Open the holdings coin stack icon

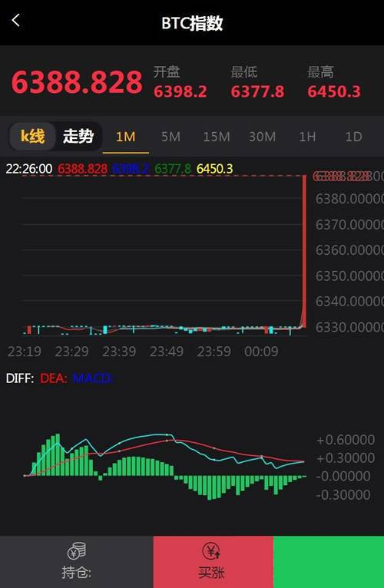coord(77,551)
